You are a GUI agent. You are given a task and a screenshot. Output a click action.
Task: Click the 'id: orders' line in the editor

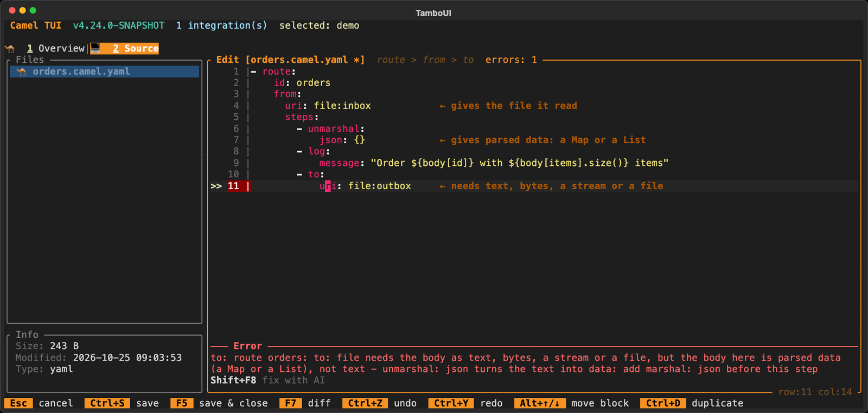pos(302,83)
